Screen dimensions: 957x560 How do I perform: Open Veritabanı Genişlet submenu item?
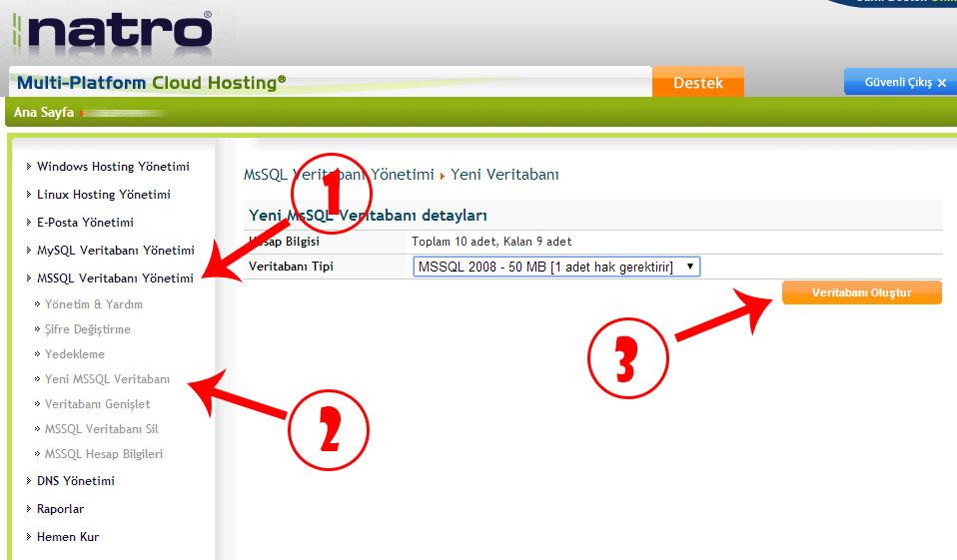97,404
